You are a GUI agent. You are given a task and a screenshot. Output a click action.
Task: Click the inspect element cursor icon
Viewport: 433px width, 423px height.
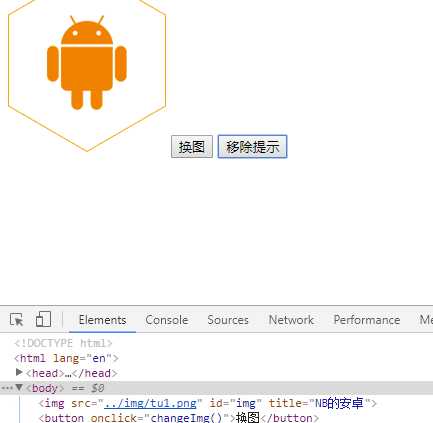pyautogui.click(x=16, y=320)
